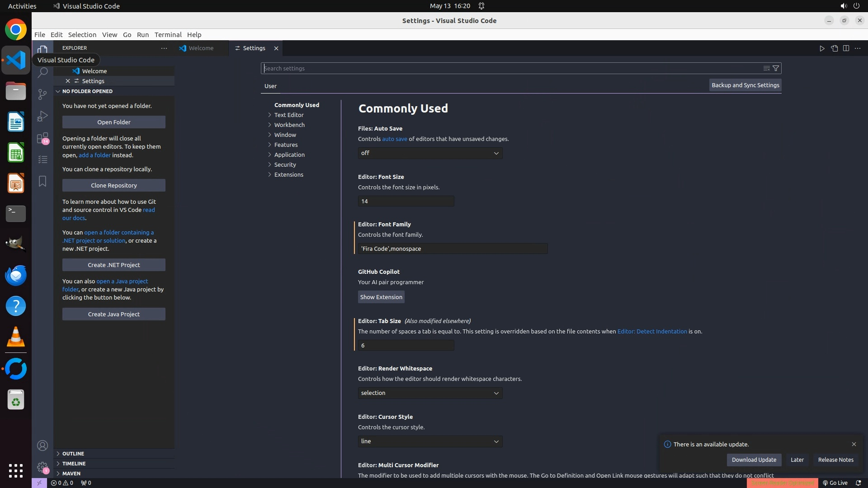Switch to the Welcome tab
This screenshot has width=868, height=488.
tap(201, 48)
